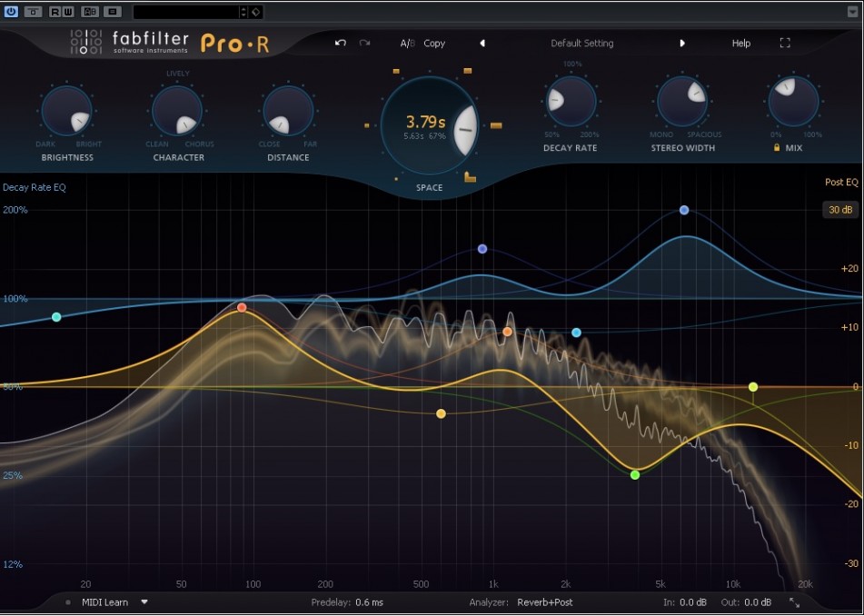The height and width of the screenshot is (616, 864).
Task: Open the Help menu
Action: point(741,44)
